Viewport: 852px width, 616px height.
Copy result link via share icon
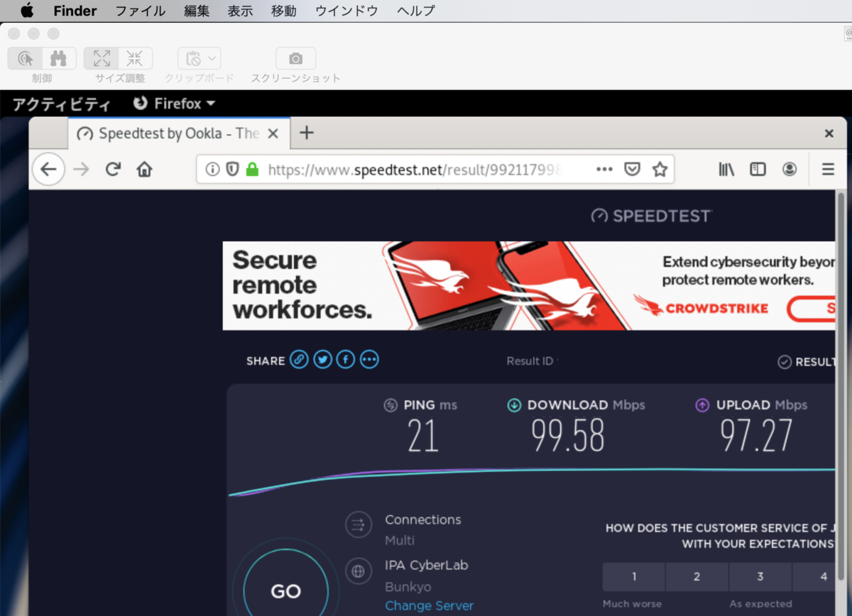299,360
